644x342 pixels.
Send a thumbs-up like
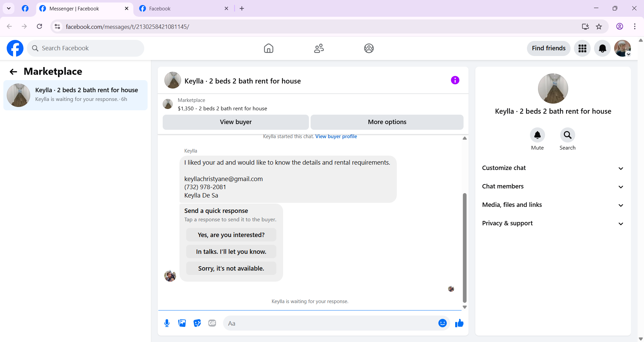click(459, 323)
